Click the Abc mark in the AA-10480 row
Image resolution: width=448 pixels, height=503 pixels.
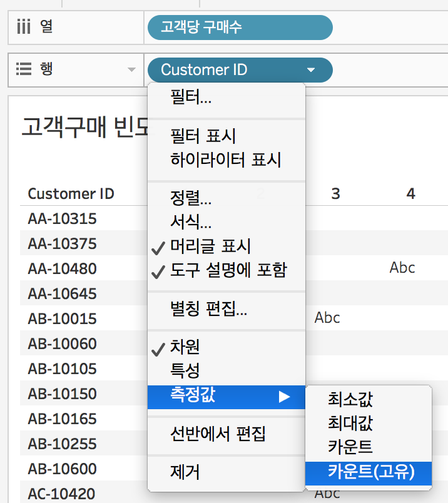[x=402, y=268]
